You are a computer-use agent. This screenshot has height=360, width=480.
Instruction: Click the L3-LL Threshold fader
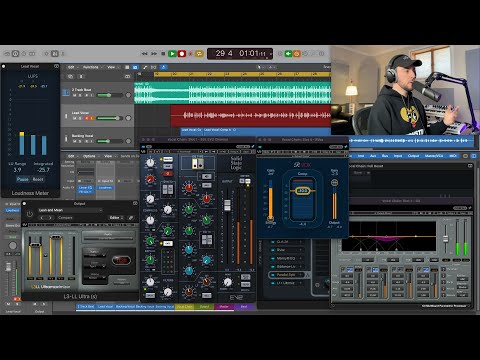[x=35, y=245]
